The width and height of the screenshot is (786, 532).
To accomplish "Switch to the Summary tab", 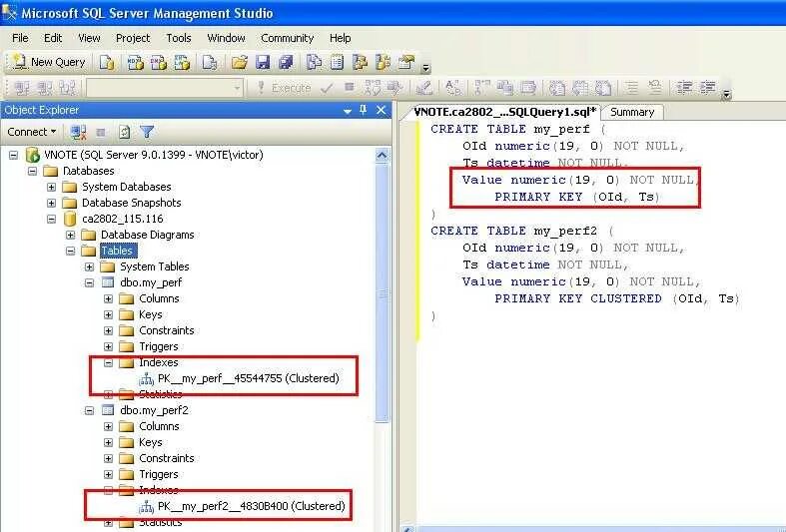I will (632, 112).
